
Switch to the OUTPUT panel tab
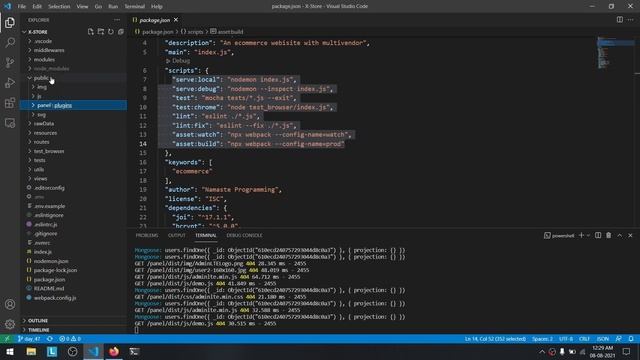pos(177,236)
